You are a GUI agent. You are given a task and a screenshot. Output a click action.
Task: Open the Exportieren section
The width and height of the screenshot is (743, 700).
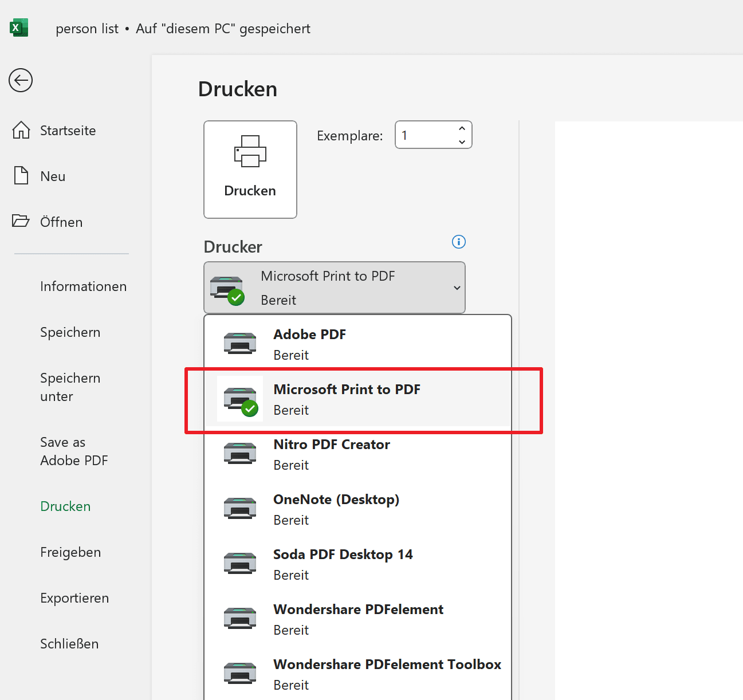coord(74,598)
